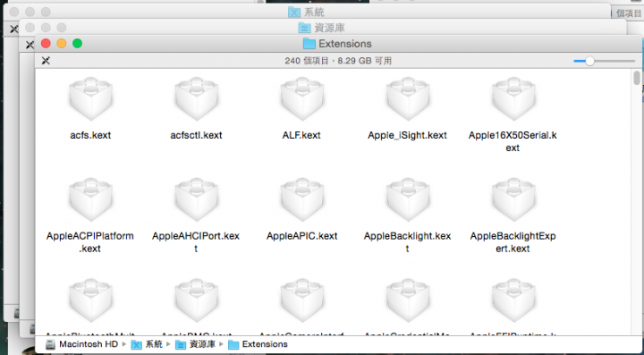Click the AppleBacklightExpert.kext file name
This screenshot has width=644, height=355.
pyautogui.click(x=513, y=242)
